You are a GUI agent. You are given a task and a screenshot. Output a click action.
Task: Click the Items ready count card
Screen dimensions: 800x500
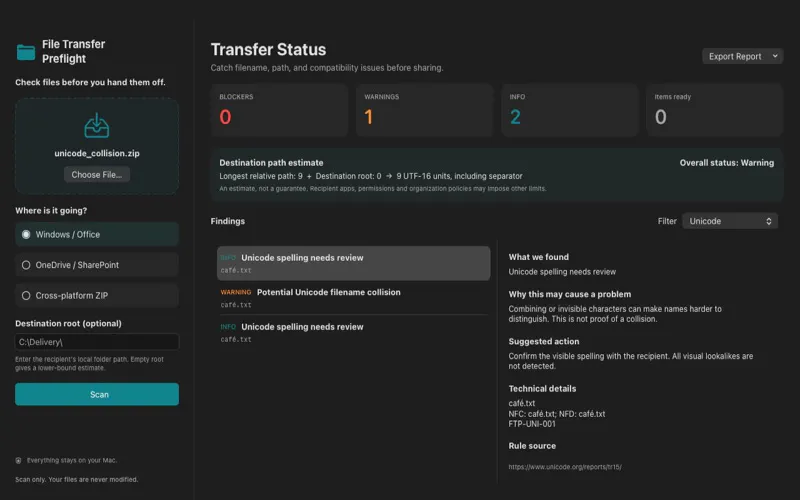(x=715, y=110)
